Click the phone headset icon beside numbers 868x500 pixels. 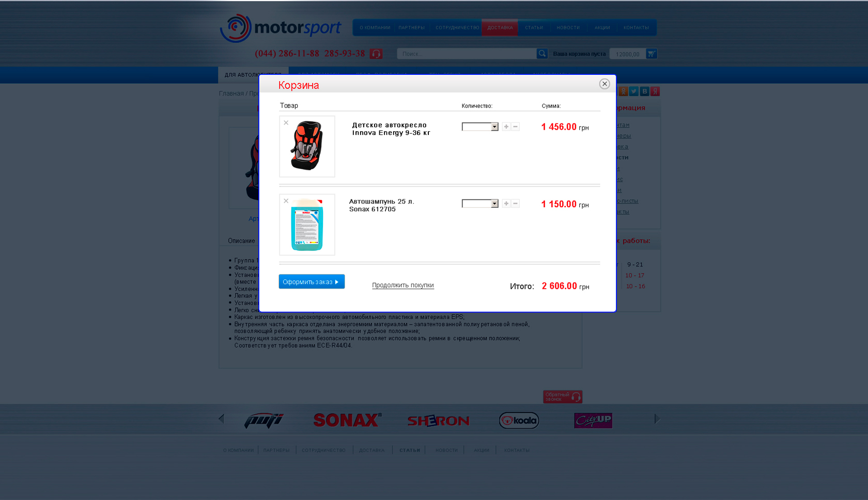click(x=376, y=54)
